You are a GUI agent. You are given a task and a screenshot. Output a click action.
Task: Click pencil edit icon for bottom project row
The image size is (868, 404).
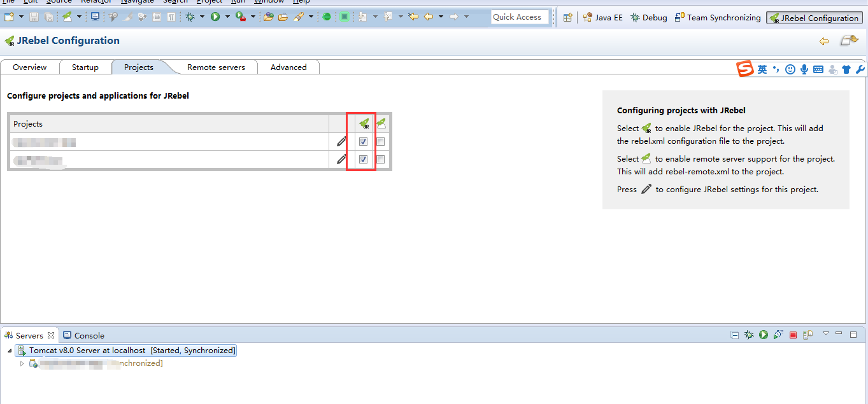tap(342, 159)
